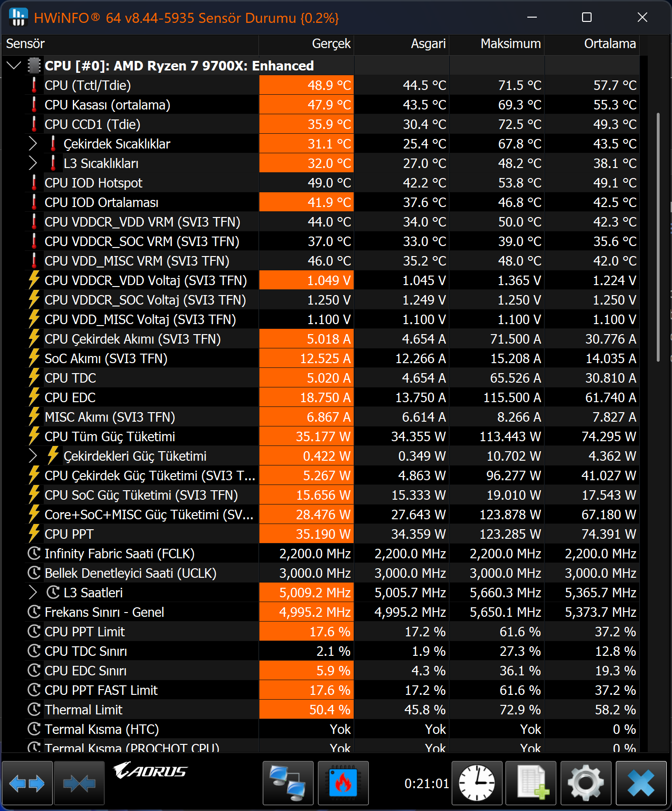
Task: Open the network remote monitoring icon
Action: (x=288, y=783)
